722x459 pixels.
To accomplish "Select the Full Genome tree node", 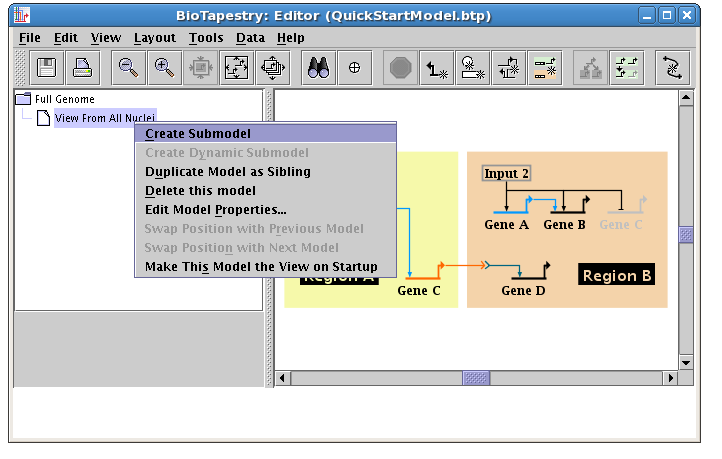I will [64, 99].
